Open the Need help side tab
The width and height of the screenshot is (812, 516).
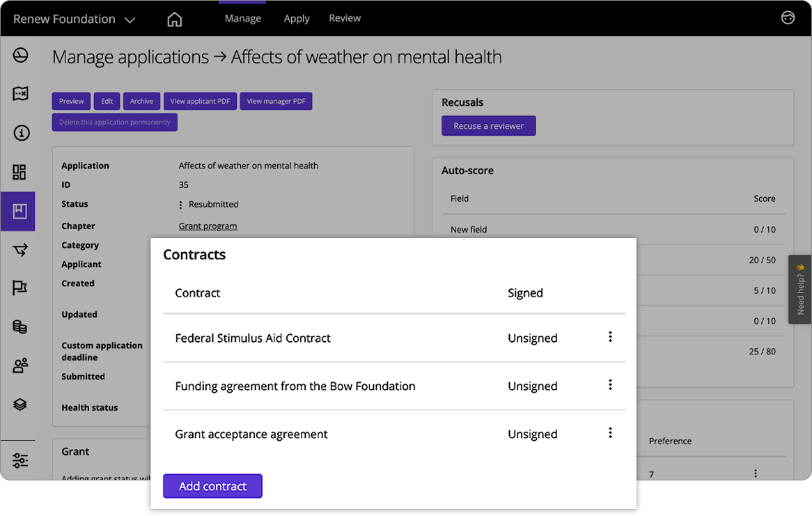(x=799, y=289)
